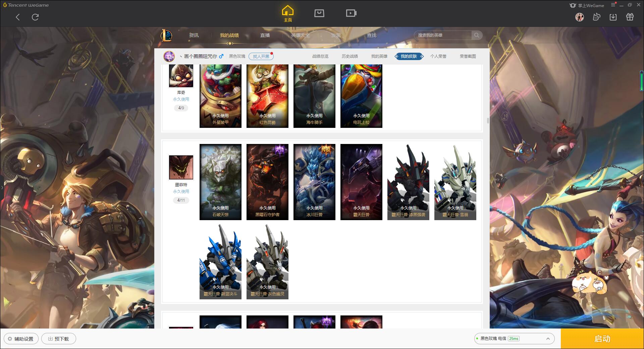
Task: Switch to 个人荣誉 sub-tab
Action: point(438,56)
